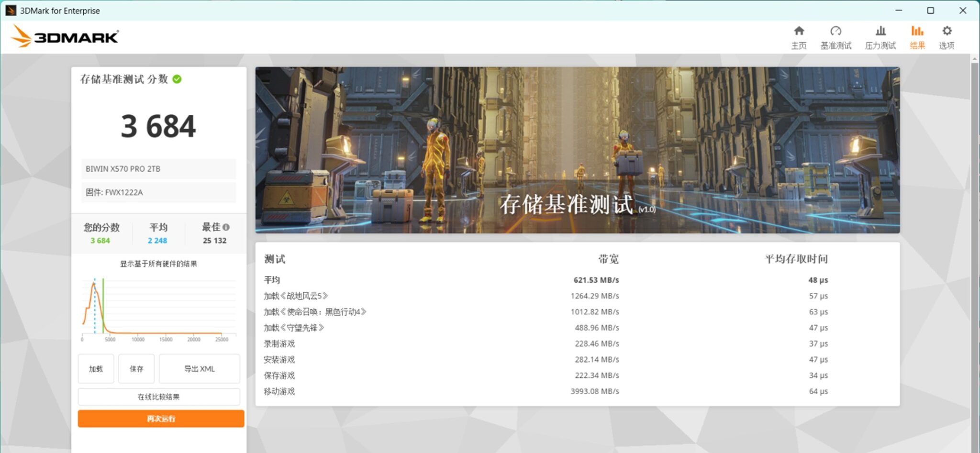
Task: Click the 保存 save button
Action: coord(136,369)
